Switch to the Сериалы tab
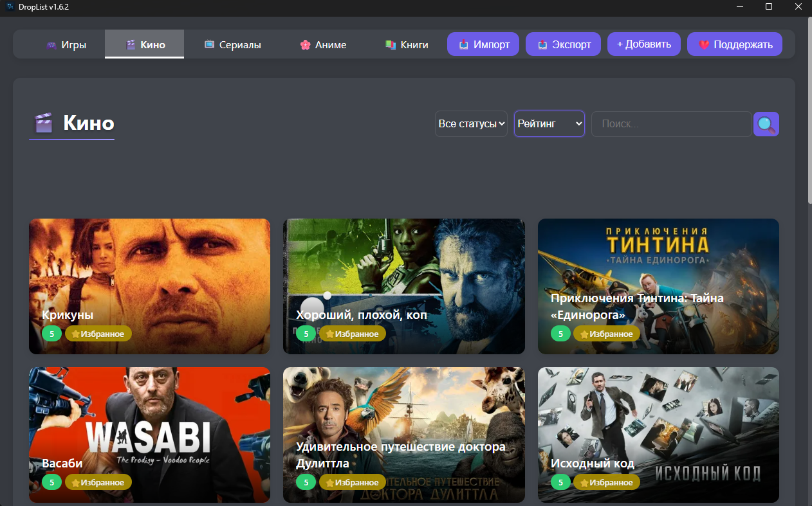 232,45
